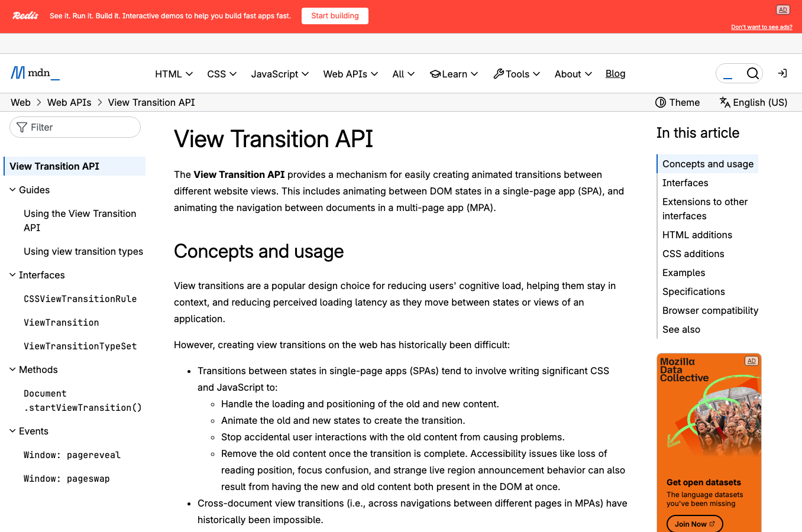Image resolution: width=802 pixels, height=532 pixels.
Task: Open the About menu in the header
Action: [x=572, y=74]
